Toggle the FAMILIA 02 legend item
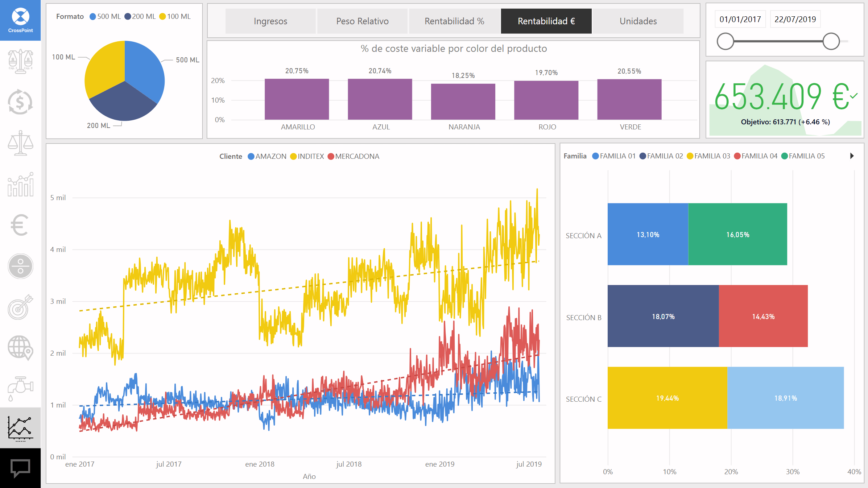 pyautogui.click(x=661, y=156)
